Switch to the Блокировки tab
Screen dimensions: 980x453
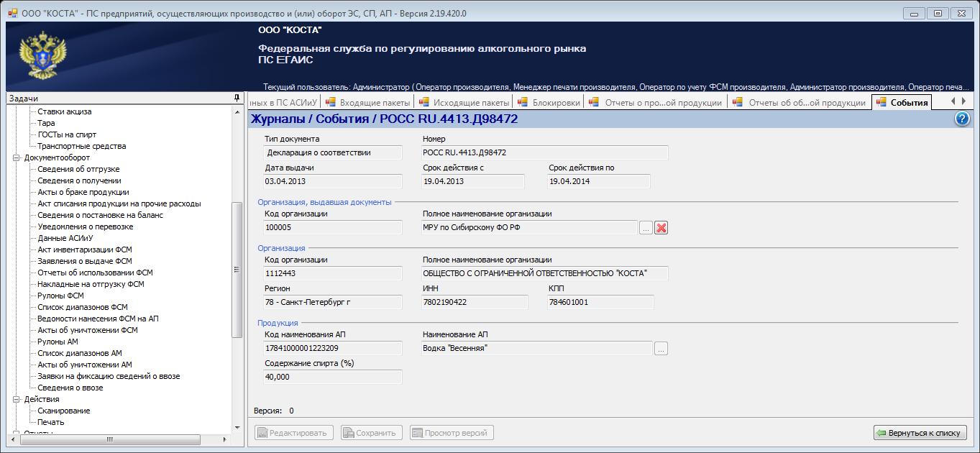point(549,102)
